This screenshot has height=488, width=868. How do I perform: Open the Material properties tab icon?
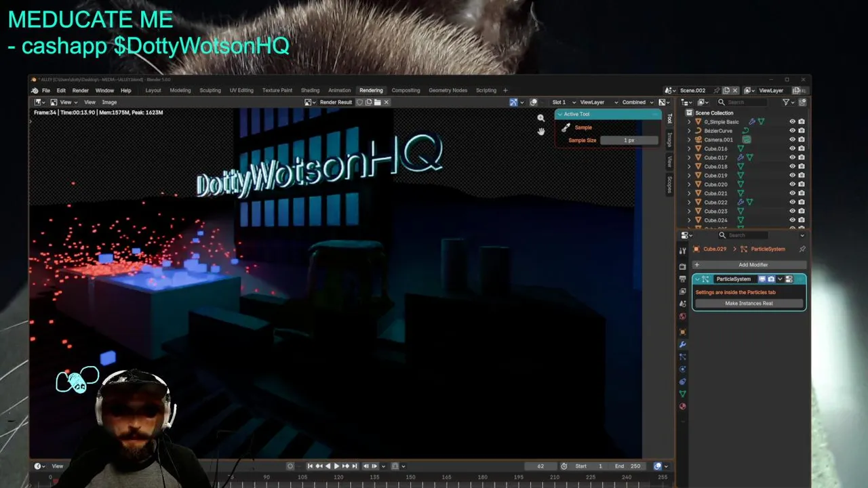coord(683,406)
